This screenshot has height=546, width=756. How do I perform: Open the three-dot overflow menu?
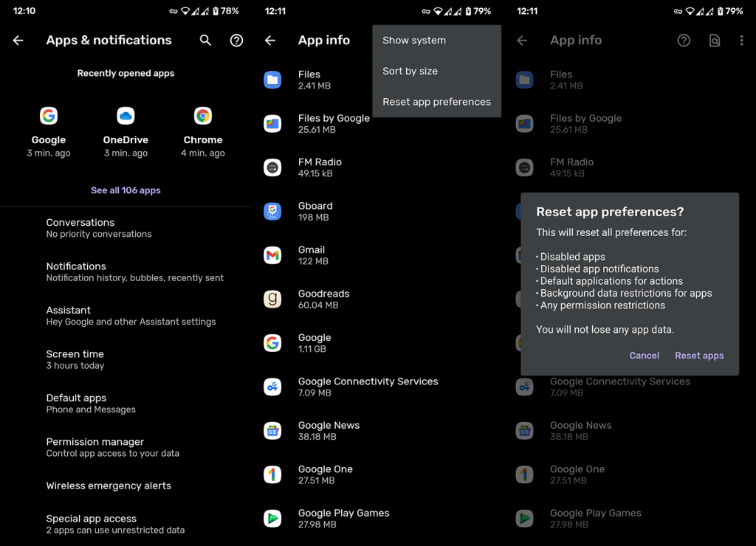click(x=741, y=41)
